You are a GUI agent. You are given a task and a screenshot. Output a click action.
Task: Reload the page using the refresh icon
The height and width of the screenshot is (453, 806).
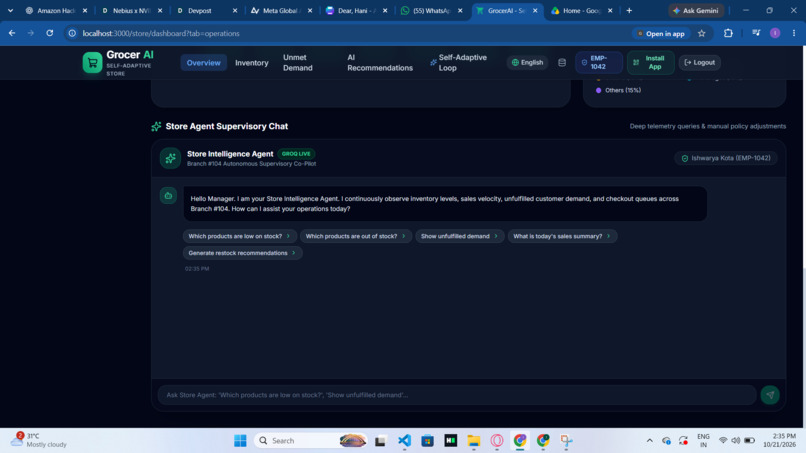(49, 33)
